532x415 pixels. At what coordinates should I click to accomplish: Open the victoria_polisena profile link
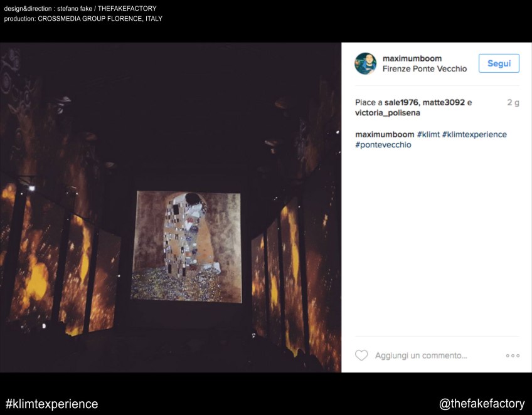coord(387,113)
